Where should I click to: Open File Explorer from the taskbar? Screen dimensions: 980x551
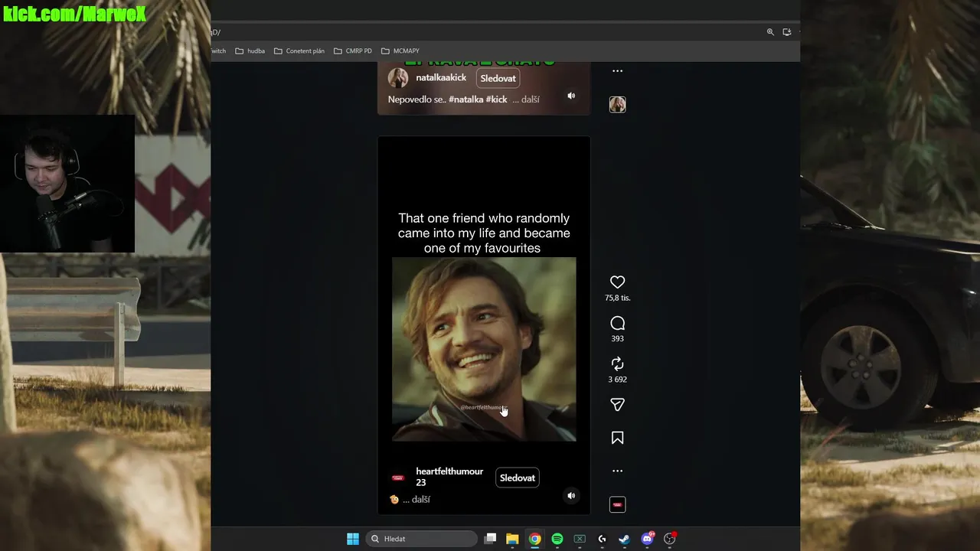tap(512, 539)
